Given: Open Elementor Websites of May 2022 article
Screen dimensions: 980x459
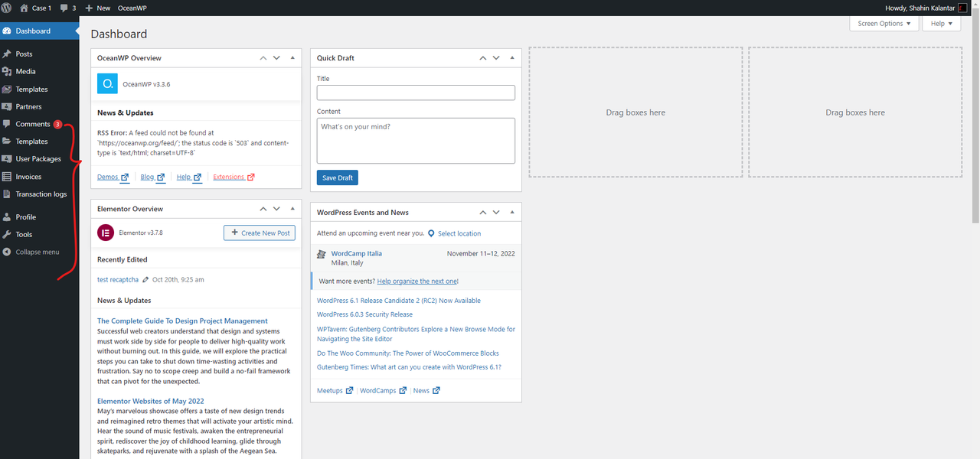Looking at the screenshot, I should 151,401.
